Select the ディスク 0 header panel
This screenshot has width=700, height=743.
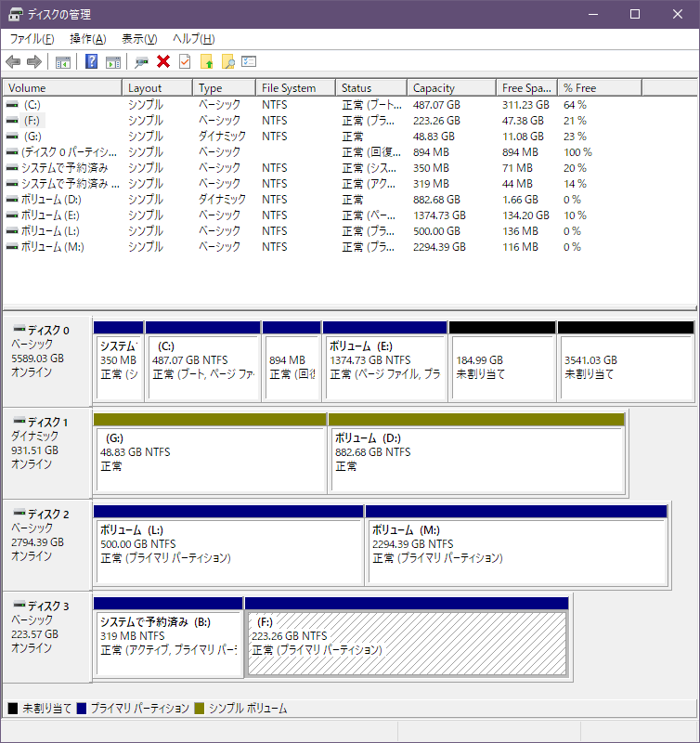(47, 361)
